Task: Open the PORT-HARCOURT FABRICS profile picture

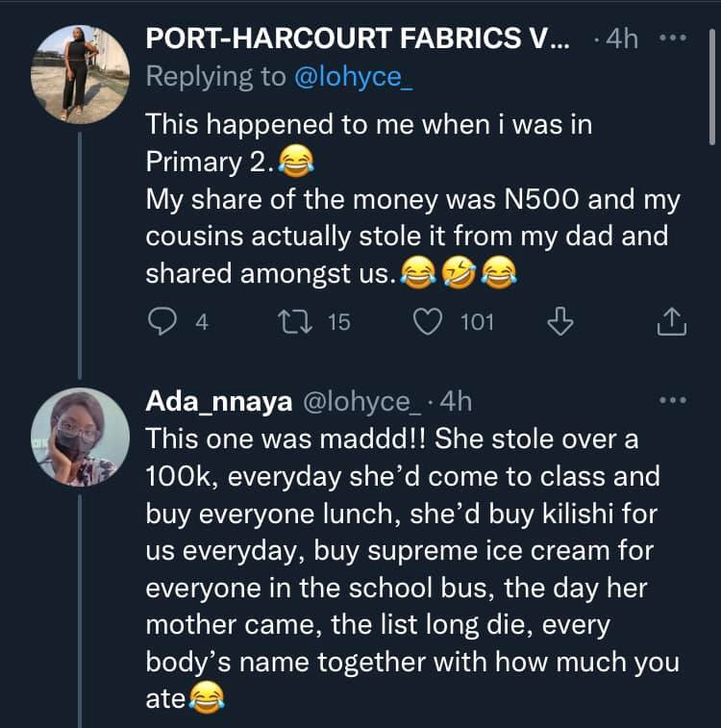Action: (80, 74)
